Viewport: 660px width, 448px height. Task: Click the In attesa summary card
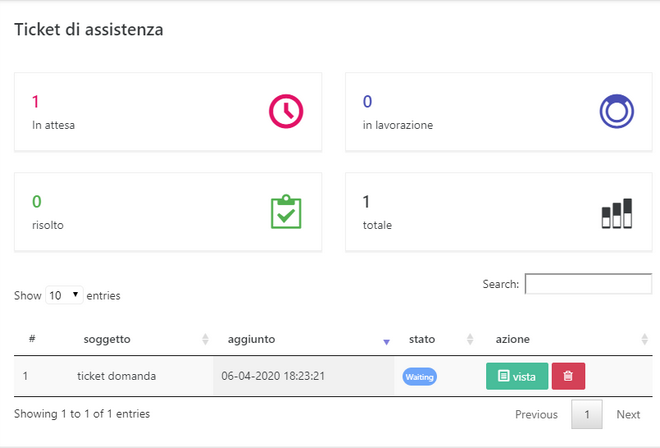(x=168, y=112)
